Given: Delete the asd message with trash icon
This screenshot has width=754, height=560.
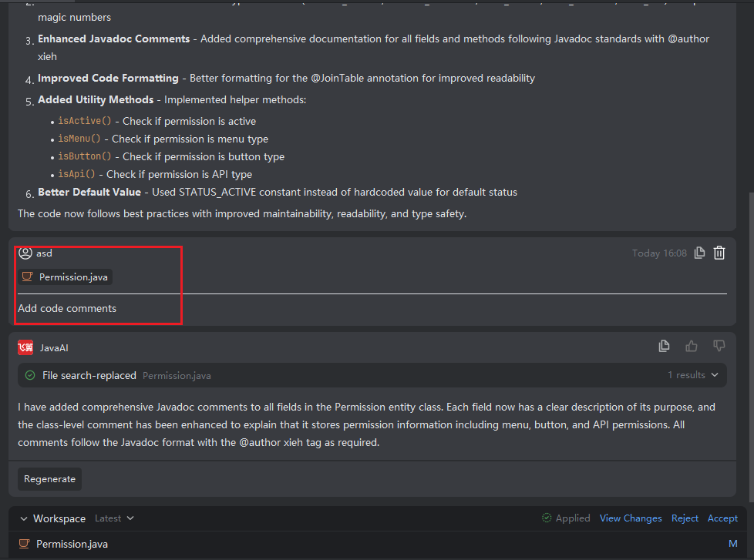Looking at the screenshot, I should [719, 253].
